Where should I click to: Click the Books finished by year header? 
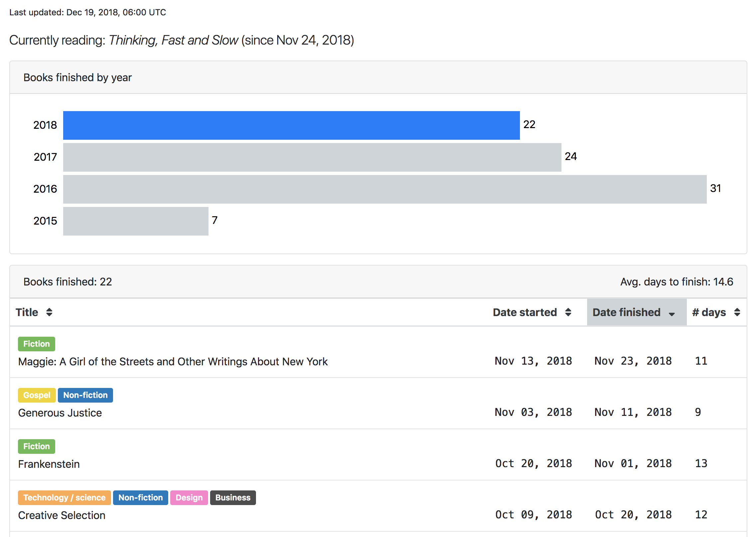pyautogui.click(x=77, y=77)
